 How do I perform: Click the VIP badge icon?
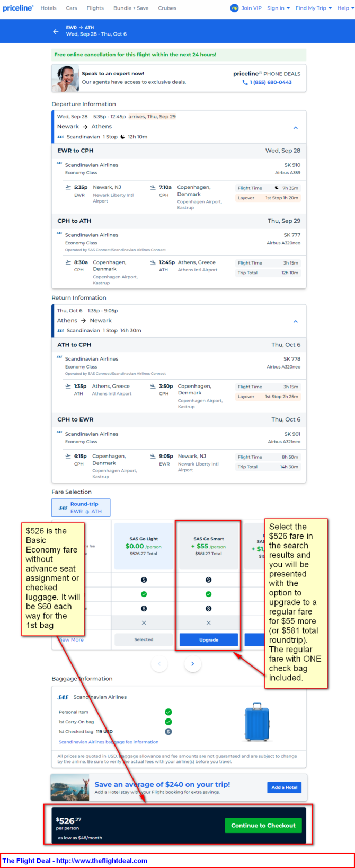(234, 8)
